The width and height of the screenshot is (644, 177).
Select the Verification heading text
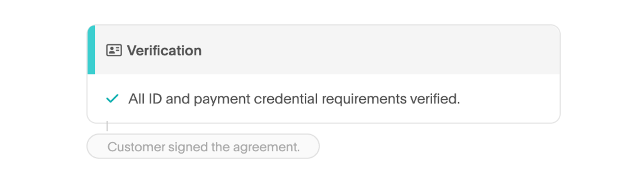pyautogui.click(x=164, y=51)
